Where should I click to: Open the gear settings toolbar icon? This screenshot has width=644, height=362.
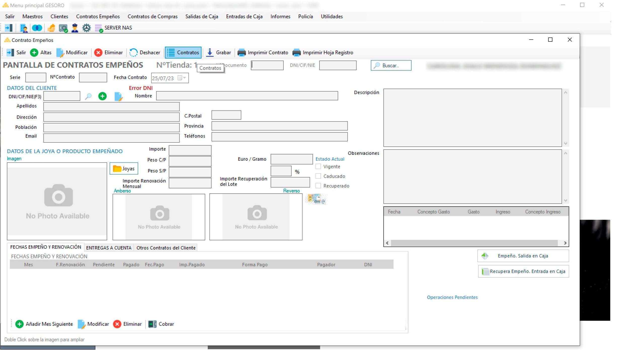coord(87,28)
